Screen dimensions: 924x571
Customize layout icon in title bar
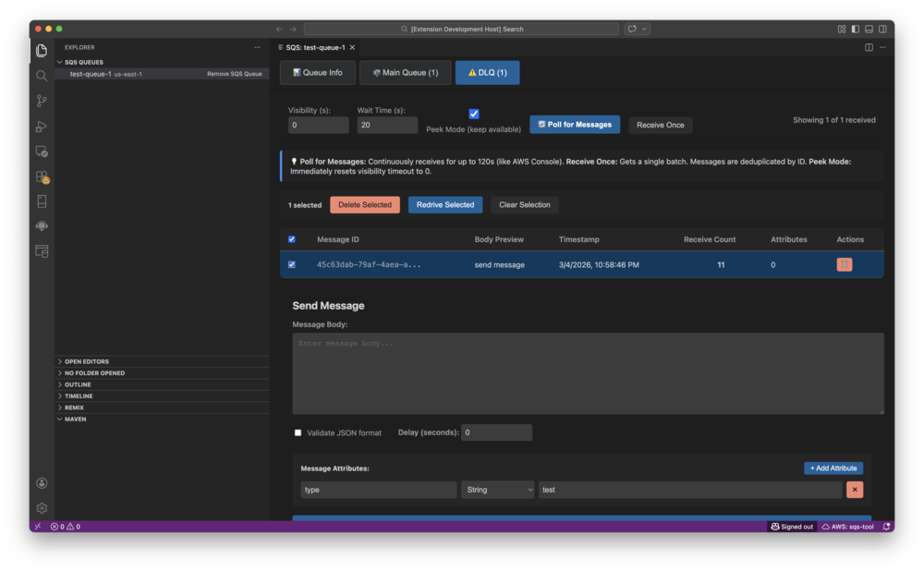[x=842, y=29]
